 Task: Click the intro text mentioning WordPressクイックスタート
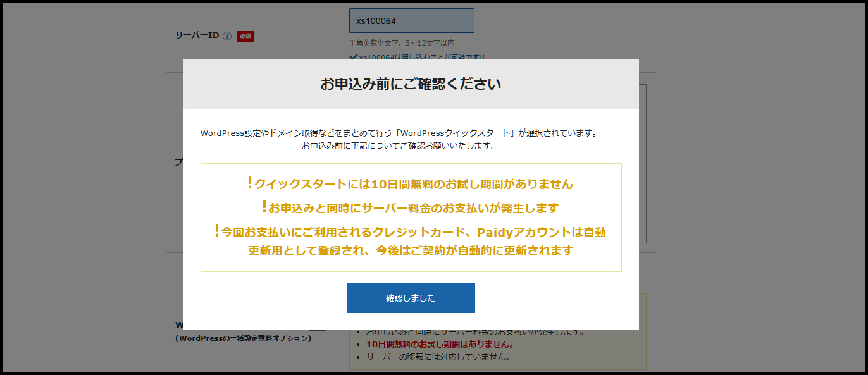399,133
